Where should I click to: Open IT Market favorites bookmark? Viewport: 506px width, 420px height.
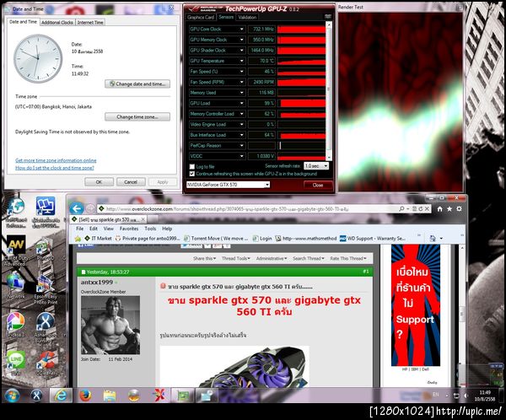(98, 239)
